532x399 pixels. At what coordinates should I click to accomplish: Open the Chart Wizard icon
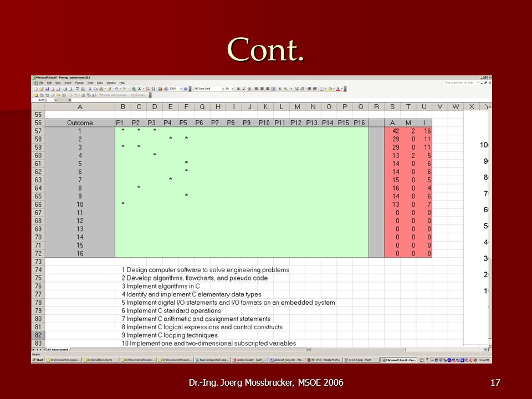[160, 89]
